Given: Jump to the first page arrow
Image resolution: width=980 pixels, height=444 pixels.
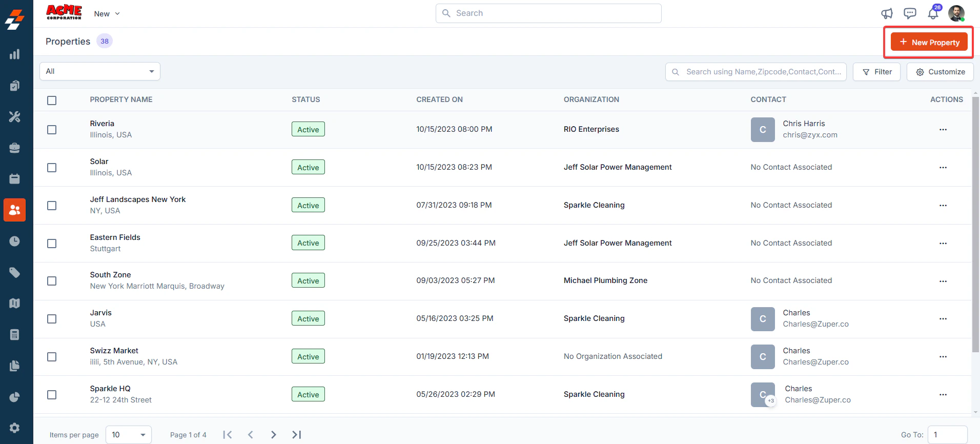Looking at the screenshot, I should point(228,435).
